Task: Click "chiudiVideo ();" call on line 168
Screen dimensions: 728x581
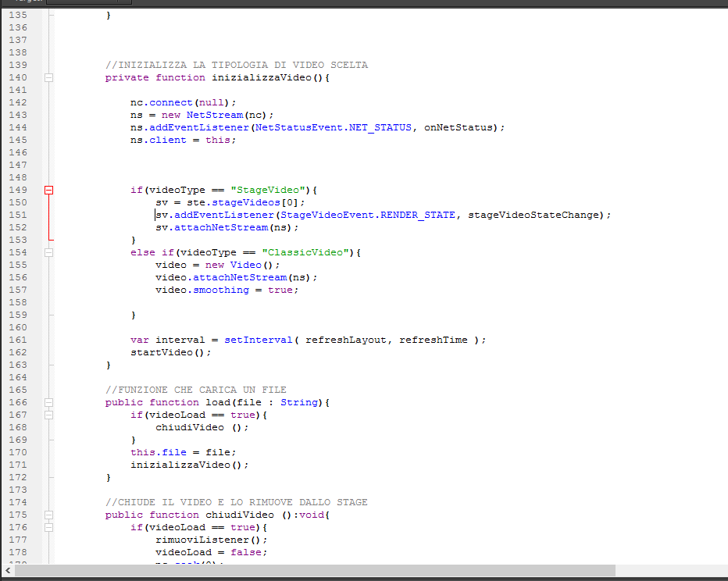Action: (x=202, y=427)
